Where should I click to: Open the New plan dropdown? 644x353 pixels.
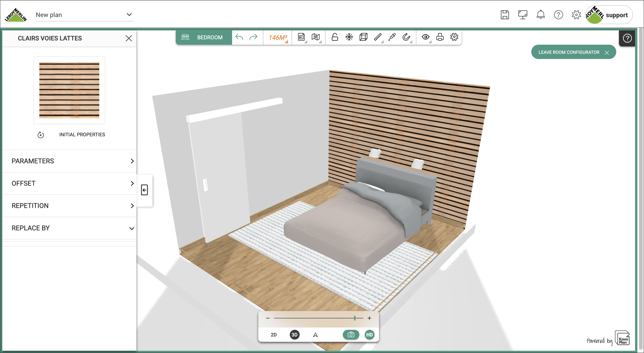tap(84, 15)
